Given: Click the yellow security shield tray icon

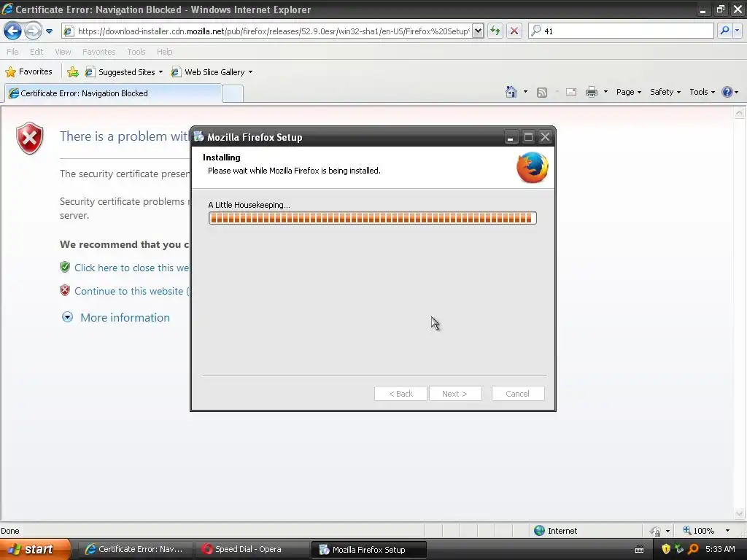Looking at the screenshot, I should pos(666,549).
